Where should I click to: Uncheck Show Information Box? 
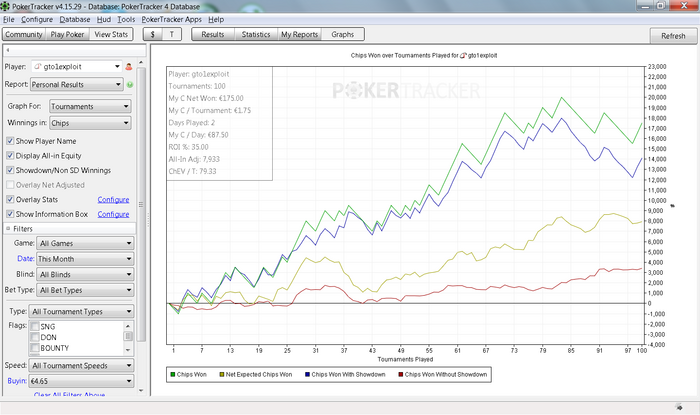click(x=10, y=214)
